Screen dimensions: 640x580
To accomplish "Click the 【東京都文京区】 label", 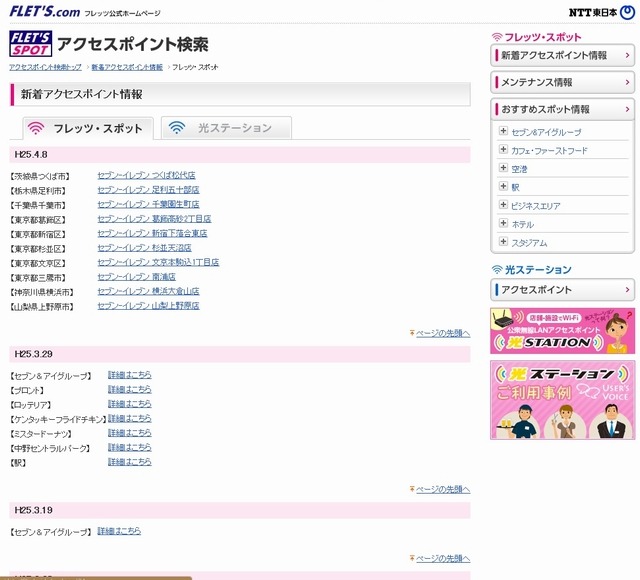I will 38,263.
